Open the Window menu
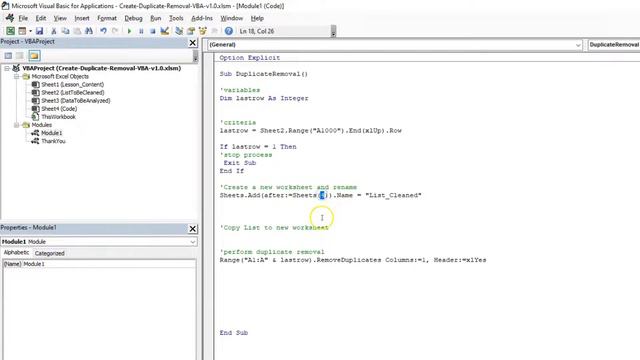 point(231,18)
